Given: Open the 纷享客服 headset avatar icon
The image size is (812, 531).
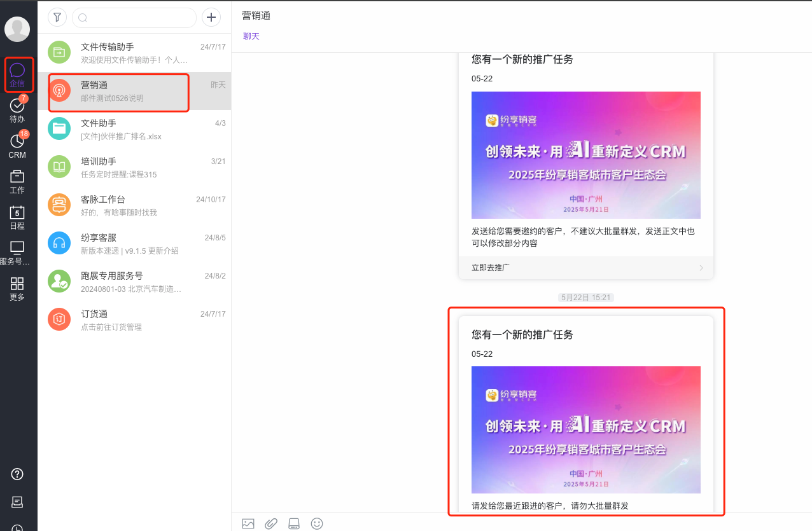Looking at the screenshot, I should pyautogui.click(x=59, y=243).
